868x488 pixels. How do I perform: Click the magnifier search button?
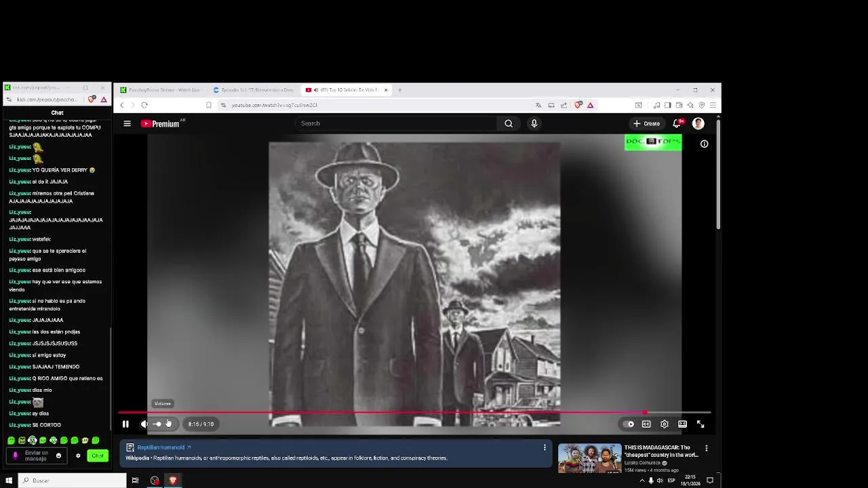[x=509, y=123]
